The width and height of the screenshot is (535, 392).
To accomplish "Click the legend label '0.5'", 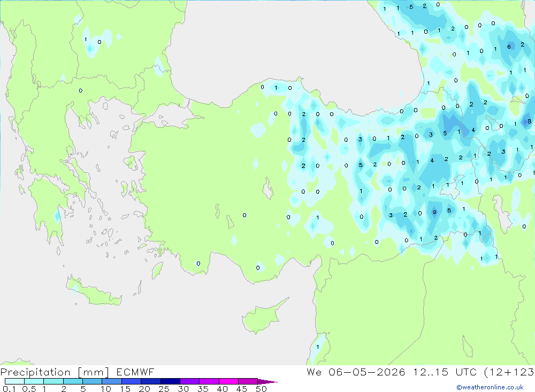I will tap(29, 389).
